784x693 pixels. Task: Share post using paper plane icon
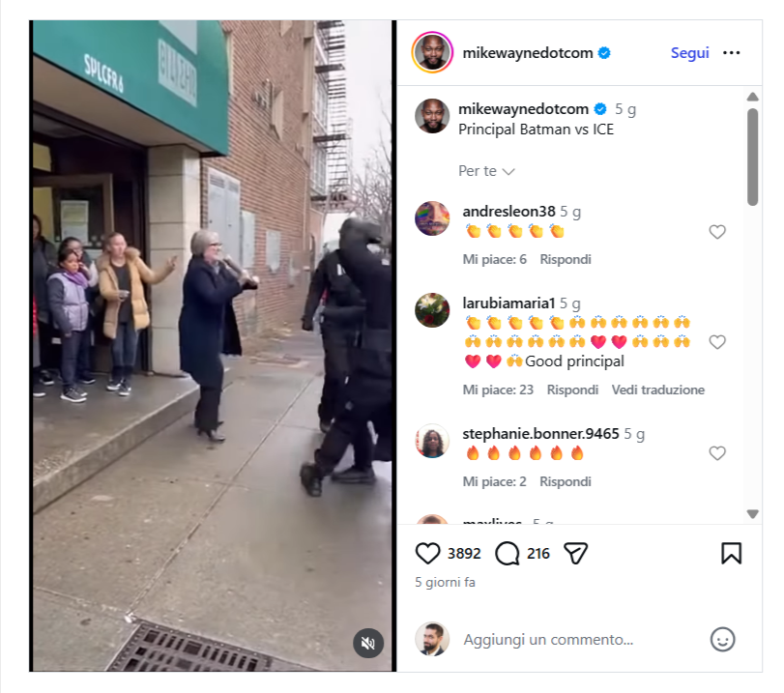pos(575,554)
